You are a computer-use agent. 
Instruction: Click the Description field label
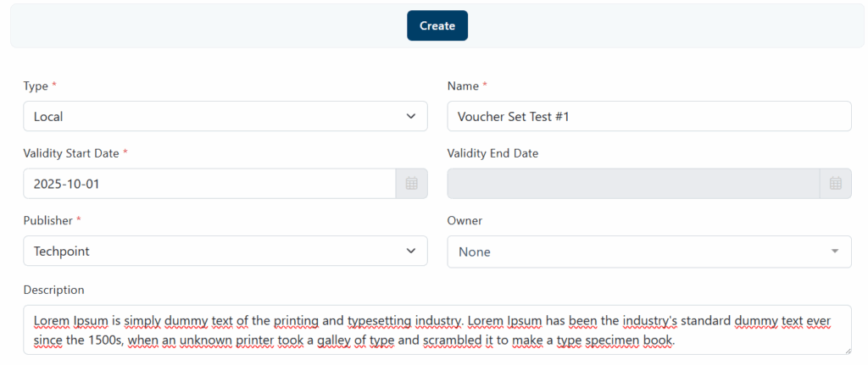(x=53, y=290)
